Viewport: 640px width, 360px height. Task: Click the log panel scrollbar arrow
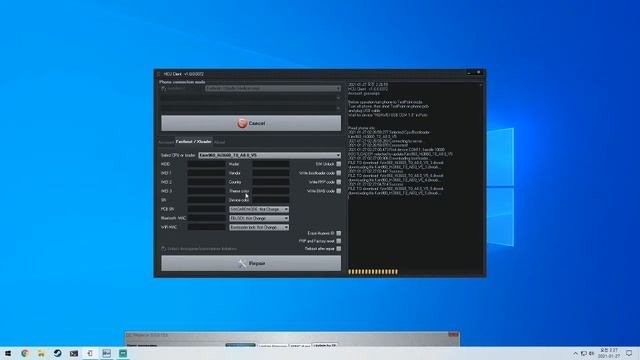pyautogui.click(x=480, y=85)
